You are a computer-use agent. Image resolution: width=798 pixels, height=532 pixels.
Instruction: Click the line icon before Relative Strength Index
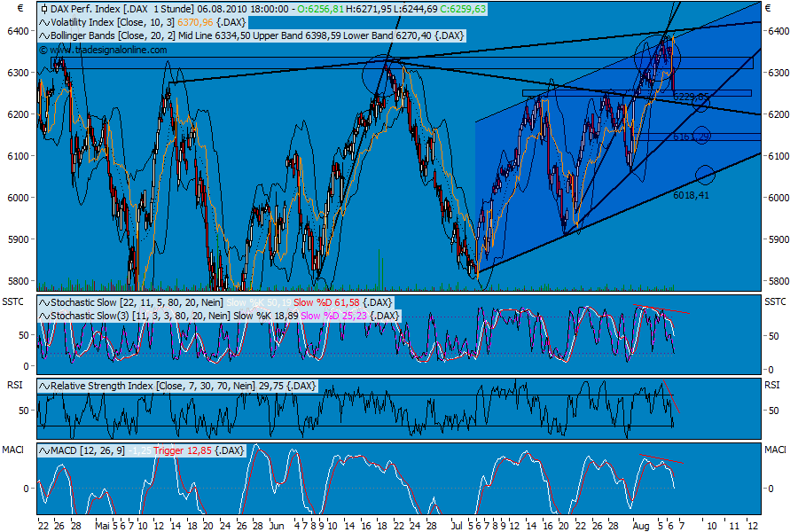(x=44, y=387)
